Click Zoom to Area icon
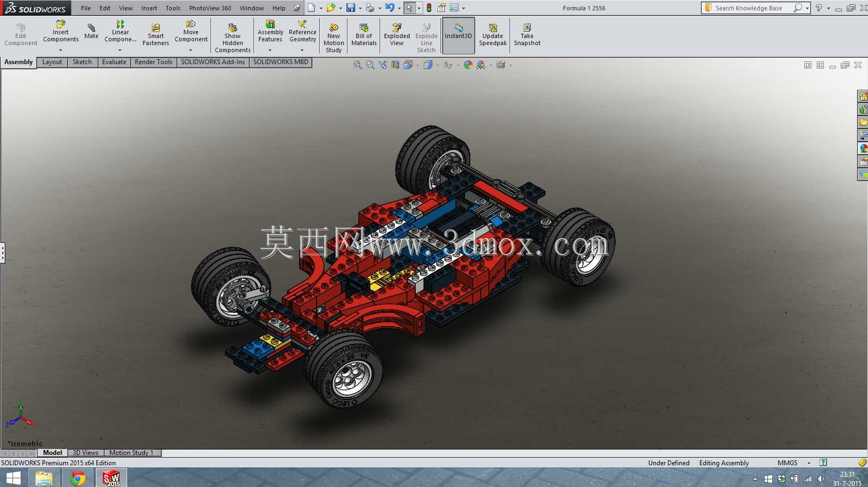 (x=370, y=65)
